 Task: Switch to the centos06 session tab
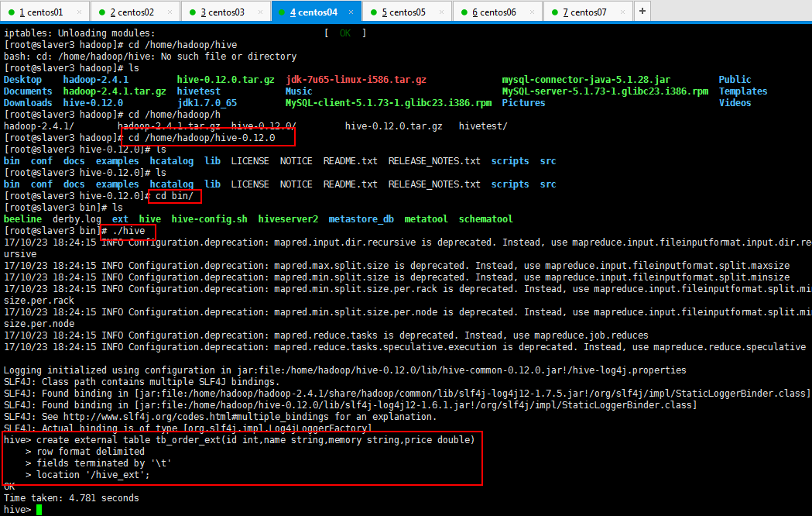(497, 12)
